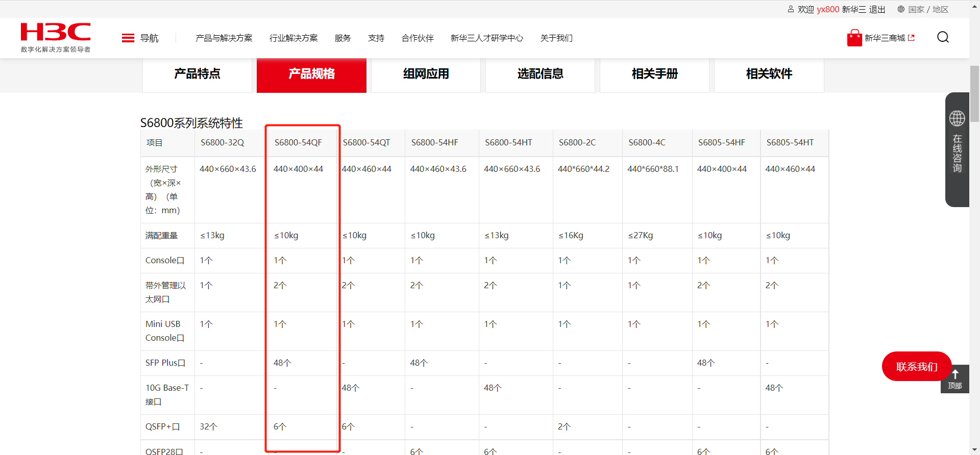980x455 pixels.
Task: Open 新华三人才研学中心 menu
Action: [487, 38]
